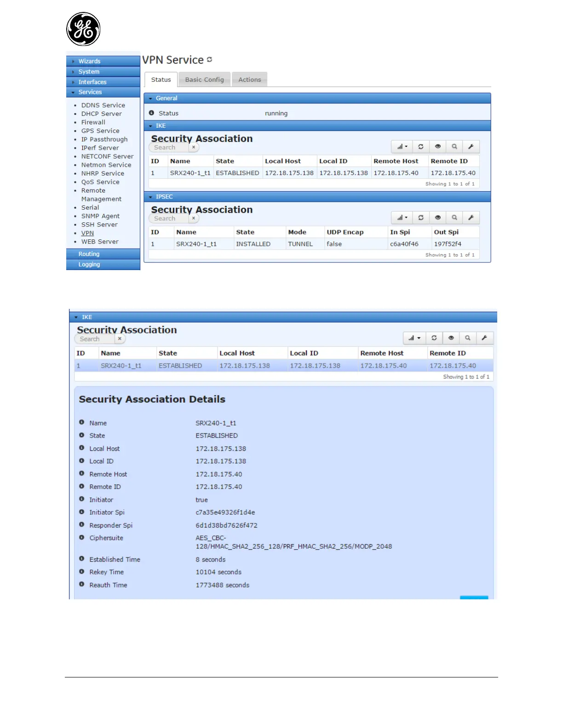Image resolution: width=563 pixels, height=728 pixels.
Task: Click wrench icon in IKE toolbar above Association Details
Action: pos(484,338)
